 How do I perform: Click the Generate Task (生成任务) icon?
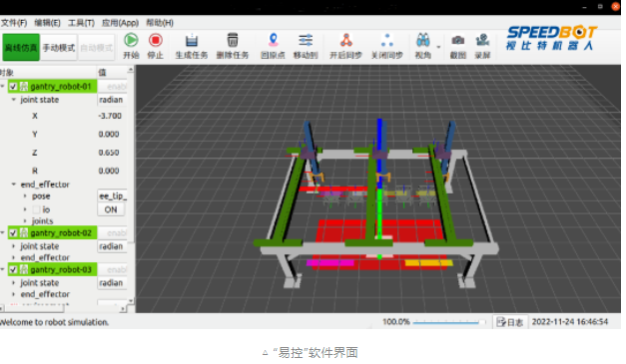pyautogui.click(x=192, y=40)
